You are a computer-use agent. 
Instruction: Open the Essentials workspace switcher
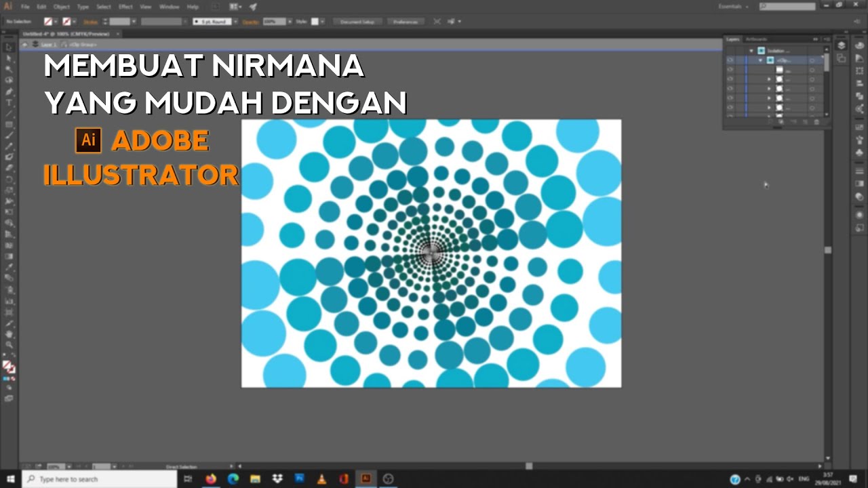pyautogui.click(x=734, y=7)
